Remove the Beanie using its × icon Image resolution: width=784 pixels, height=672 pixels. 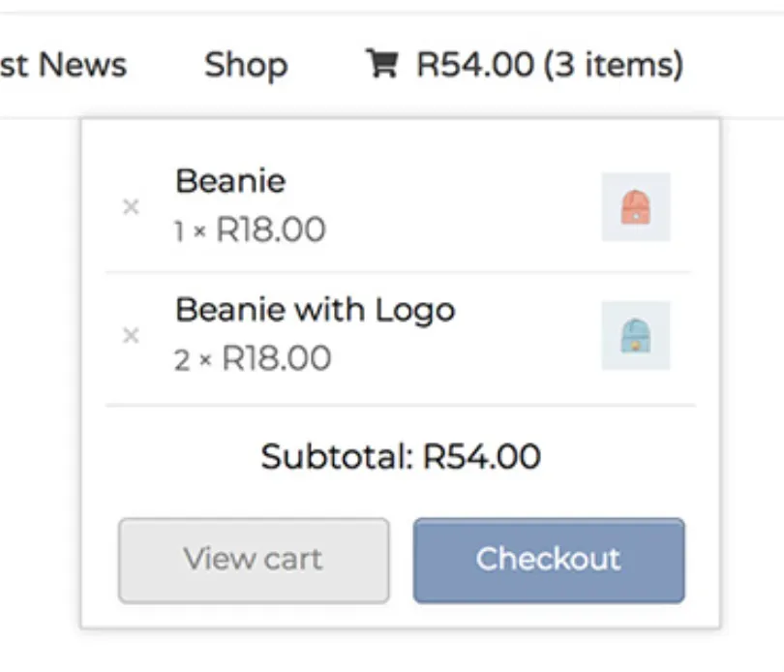coord(132,206)
